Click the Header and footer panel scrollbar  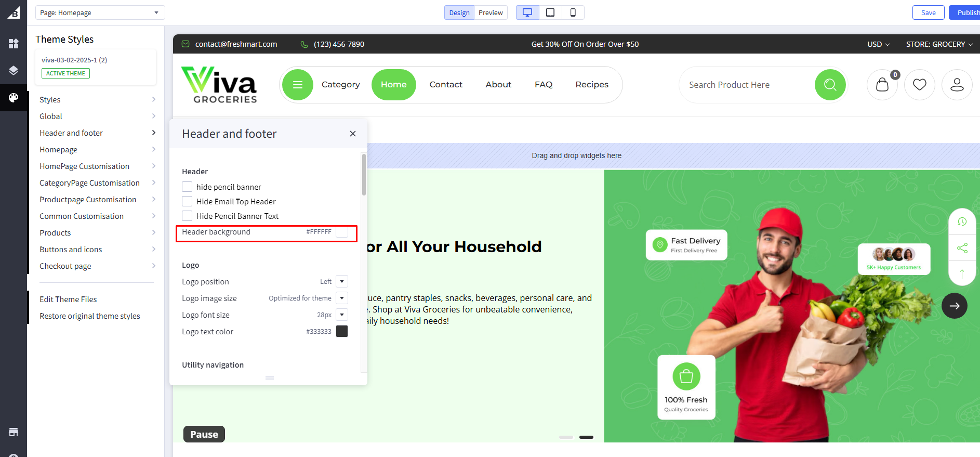coord(364,174)
